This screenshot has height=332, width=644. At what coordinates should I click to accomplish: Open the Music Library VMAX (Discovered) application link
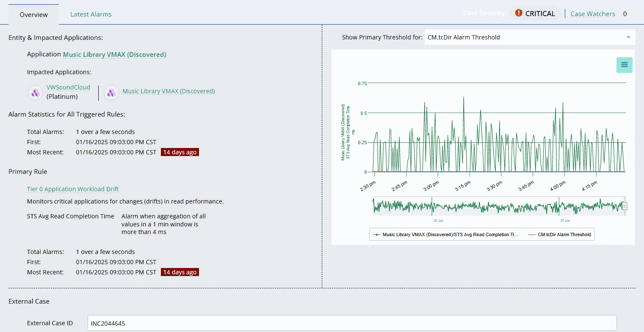tap(115, 55)
